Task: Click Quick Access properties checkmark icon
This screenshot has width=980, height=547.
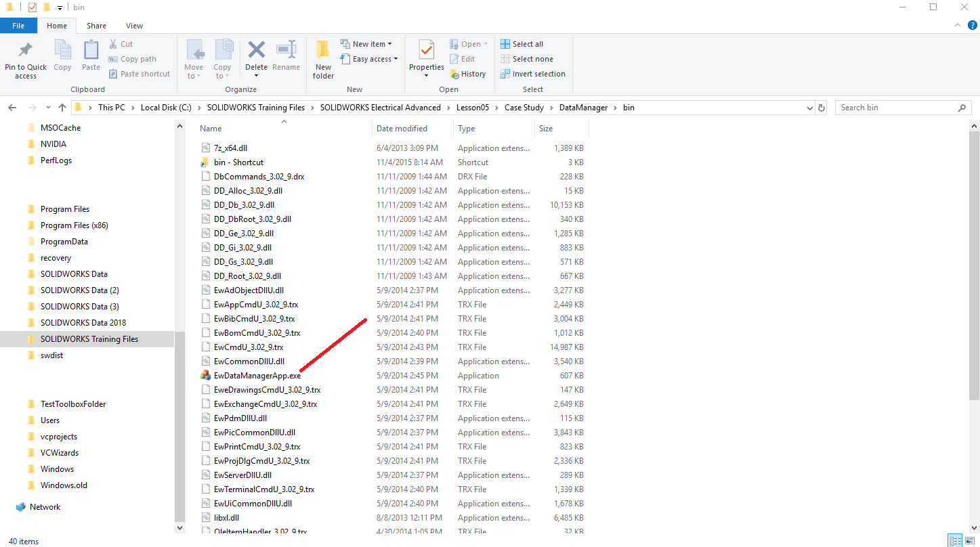Action: (x=32, y=7)
